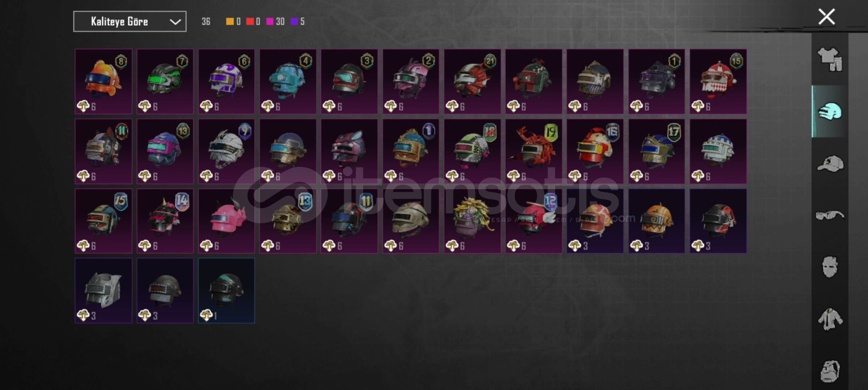Open the Kaliteye Göre sort dropdown
The width and height of the screenshot is (868, 390).
tap(130, 22)
